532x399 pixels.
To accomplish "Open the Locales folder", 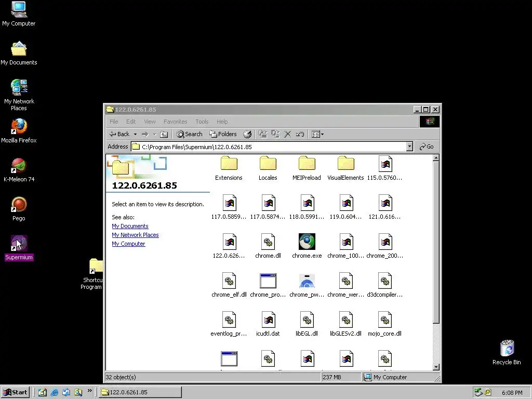I will [268, 168].
